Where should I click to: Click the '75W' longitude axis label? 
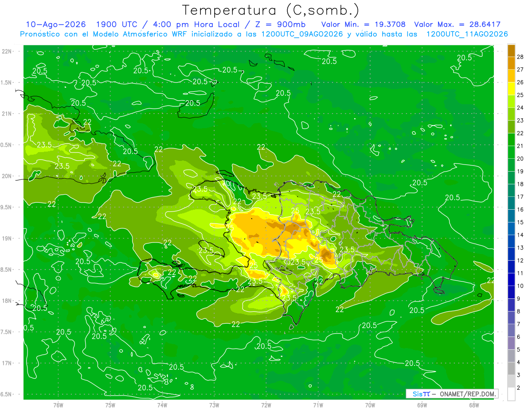point(110,405)
